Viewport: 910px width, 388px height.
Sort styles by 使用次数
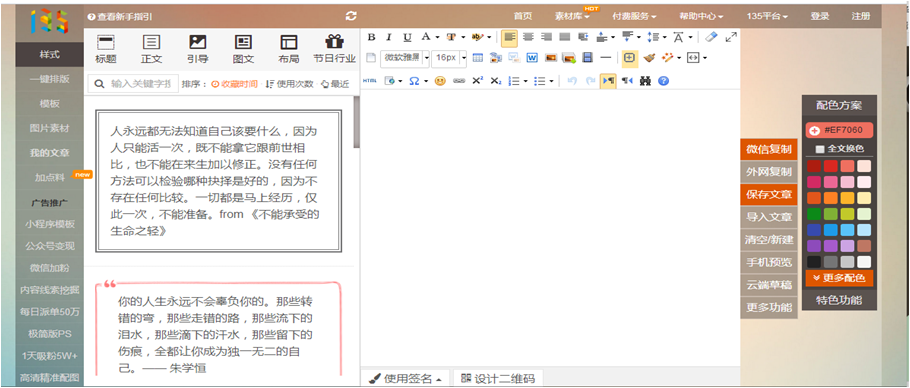(289, 84)
